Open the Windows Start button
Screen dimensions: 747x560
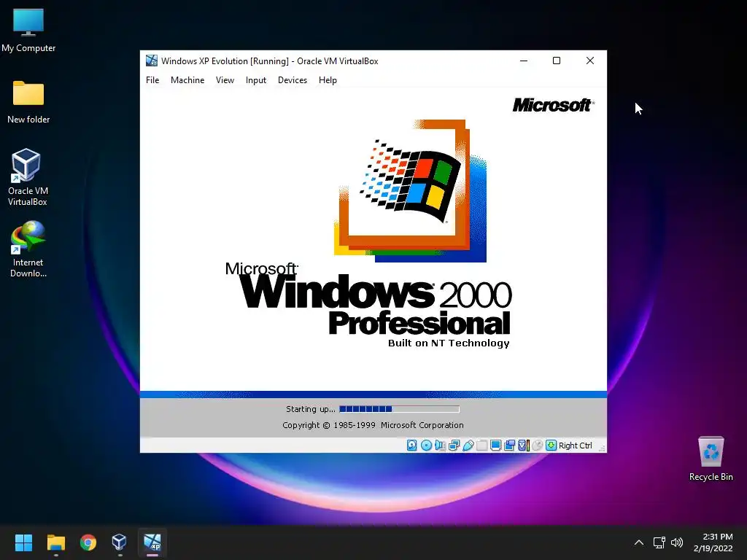click(x=23, y=542)
